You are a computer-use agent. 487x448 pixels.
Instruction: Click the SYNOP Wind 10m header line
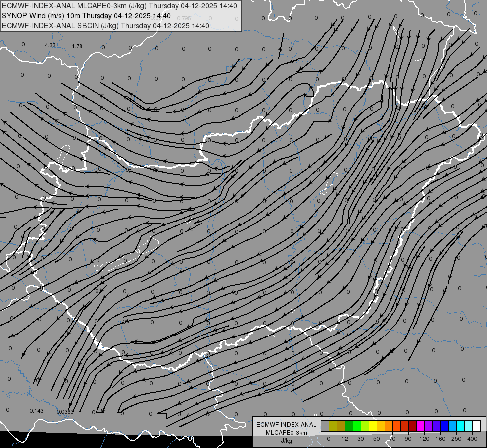86,16
